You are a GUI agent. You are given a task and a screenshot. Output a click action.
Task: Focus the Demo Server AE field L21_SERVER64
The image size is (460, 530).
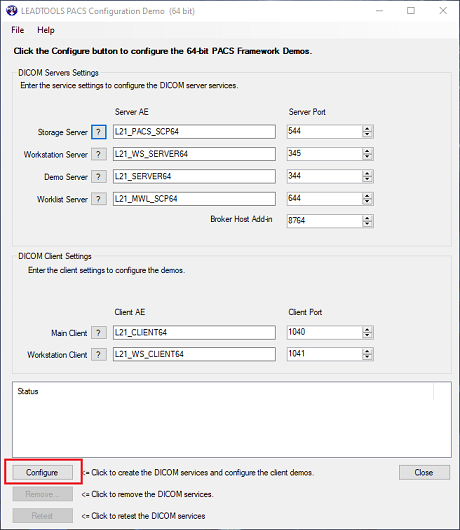coord(194,176)
